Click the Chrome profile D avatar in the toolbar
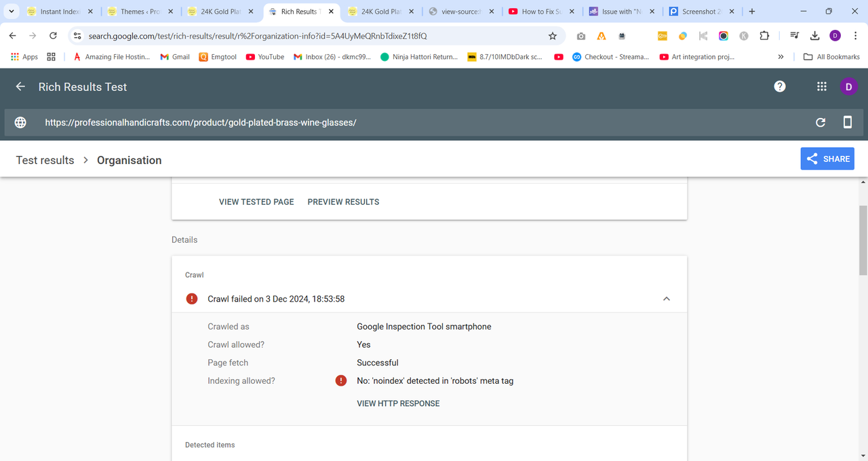Image resolution: width=868 pixels, height=461 pixels. click(x=835, y=36)
